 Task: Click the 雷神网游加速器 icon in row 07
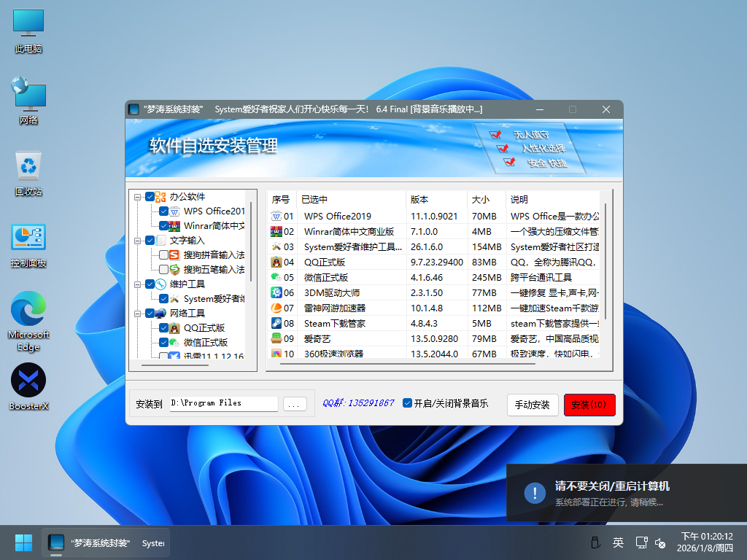[276, 308]
